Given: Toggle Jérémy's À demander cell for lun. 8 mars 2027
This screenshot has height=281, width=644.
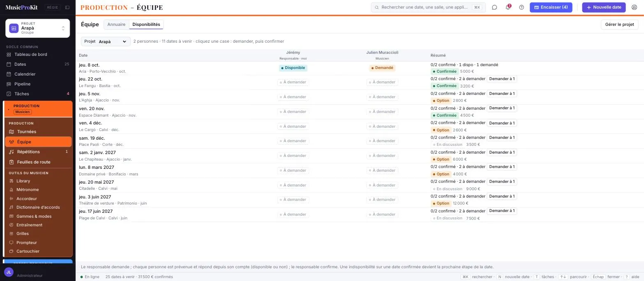Looking at the screenshot, I should [293, 170].
